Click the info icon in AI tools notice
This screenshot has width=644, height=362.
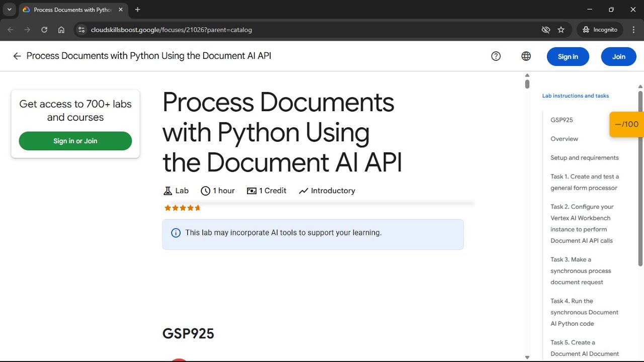(x=176, y=233)
